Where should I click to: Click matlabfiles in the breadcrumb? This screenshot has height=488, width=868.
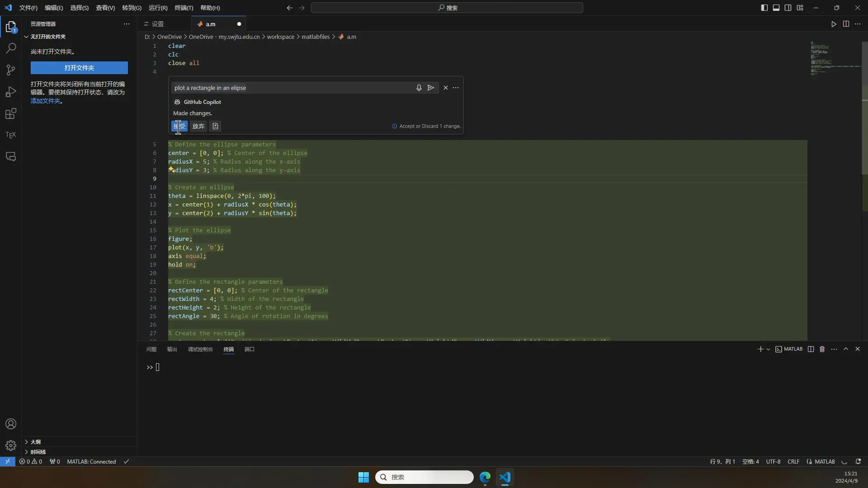(316, 37)
